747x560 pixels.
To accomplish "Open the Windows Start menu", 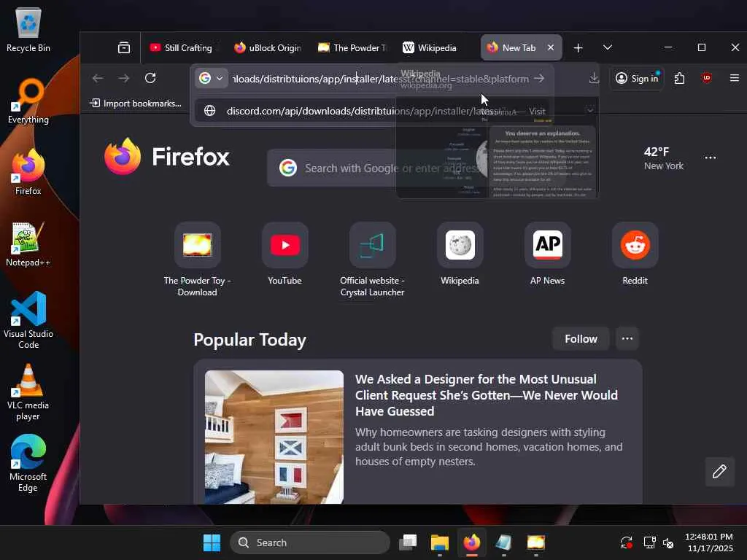I will (212, 542).
